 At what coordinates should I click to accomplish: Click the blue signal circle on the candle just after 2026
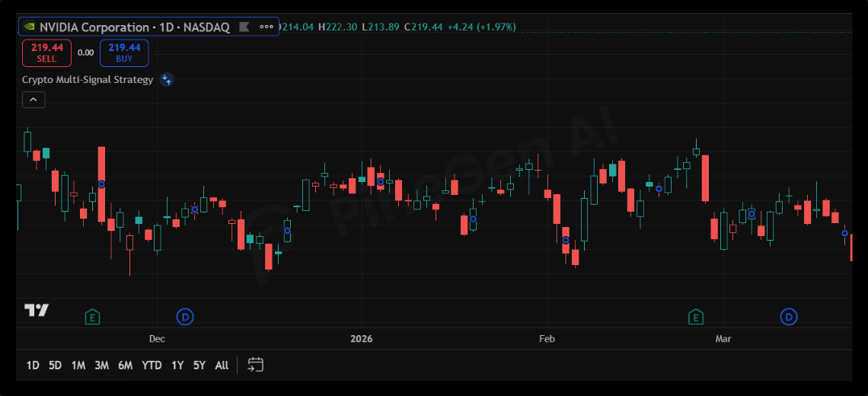380,182
